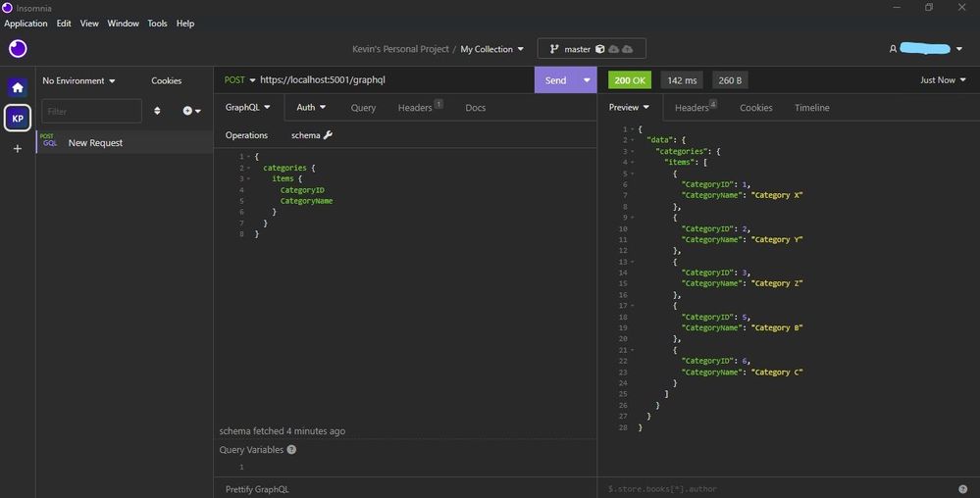The width and height of the screenshot is (980, 498).
Task: Click the response filter help icon
Action: point(962,488)
